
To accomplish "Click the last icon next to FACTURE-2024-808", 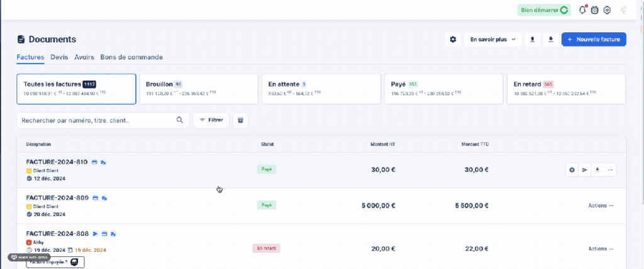I will [x=113, y=234].
